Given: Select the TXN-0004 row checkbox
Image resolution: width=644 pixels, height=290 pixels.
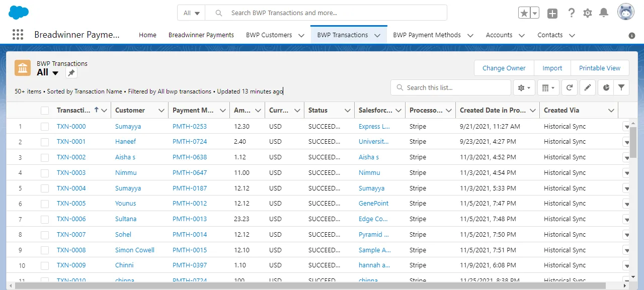Looking at the screenshot, I should [45, 188].
